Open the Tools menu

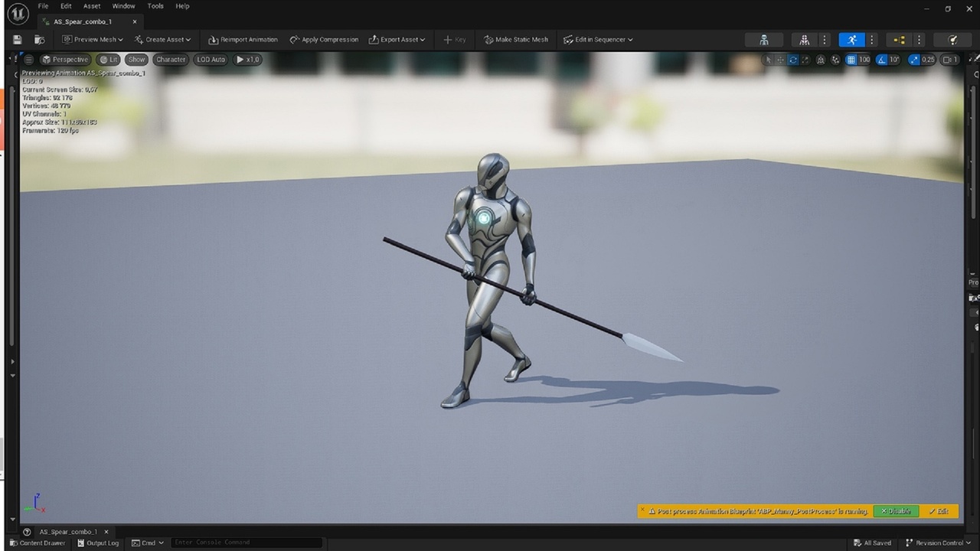click(x=155, y=6)
